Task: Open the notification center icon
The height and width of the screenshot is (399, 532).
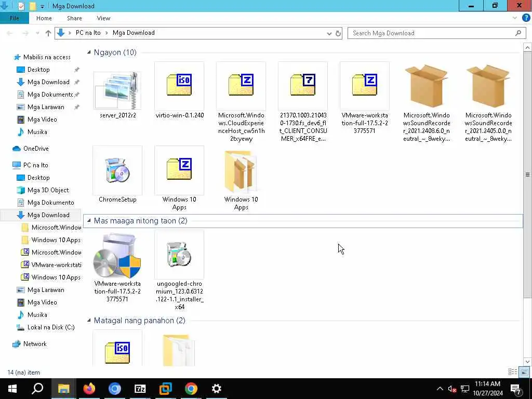Action: (x=516, y=389)
